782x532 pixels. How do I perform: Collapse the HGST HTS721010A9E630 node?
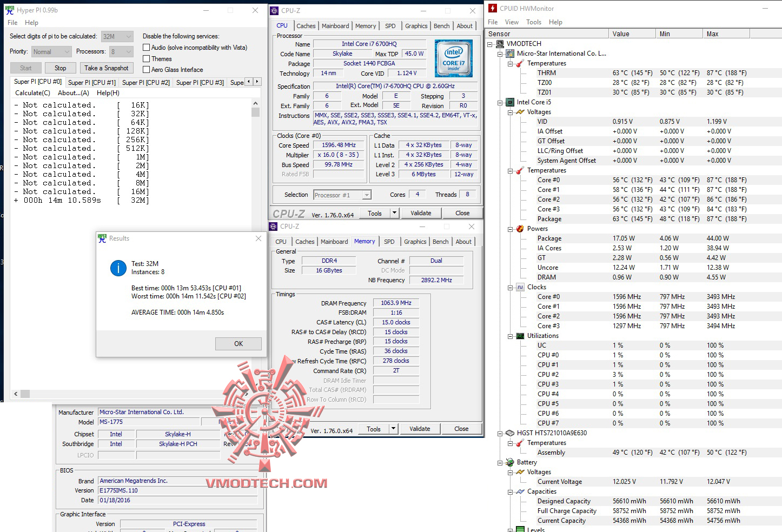500,433
